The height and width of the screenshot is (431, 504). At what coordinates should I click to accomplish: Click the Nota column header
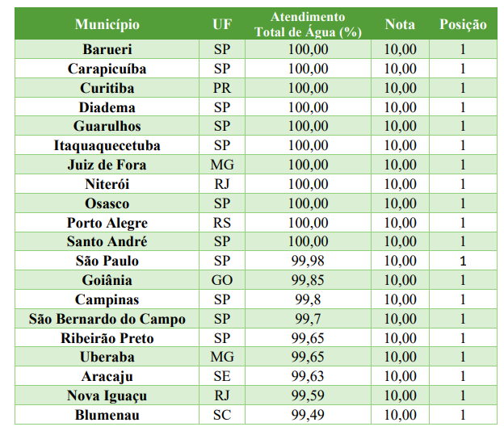pos(400,24)
